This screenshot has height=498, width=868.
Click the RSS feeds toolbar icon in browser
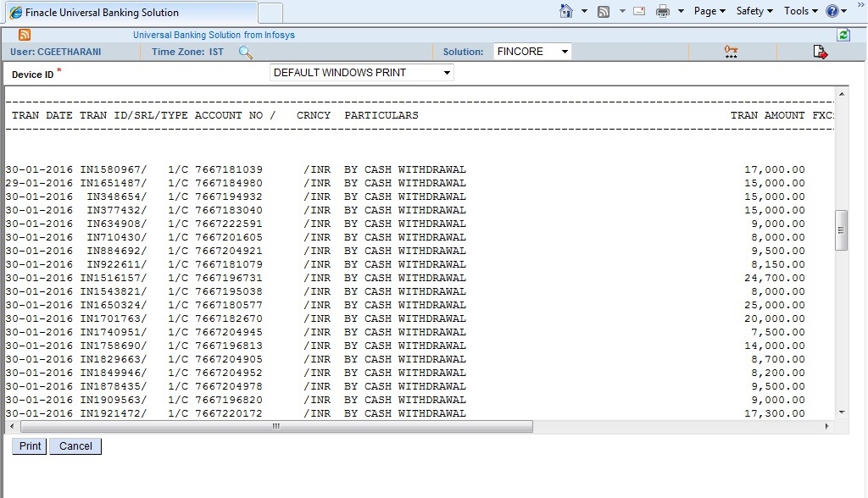pos(603,11)
